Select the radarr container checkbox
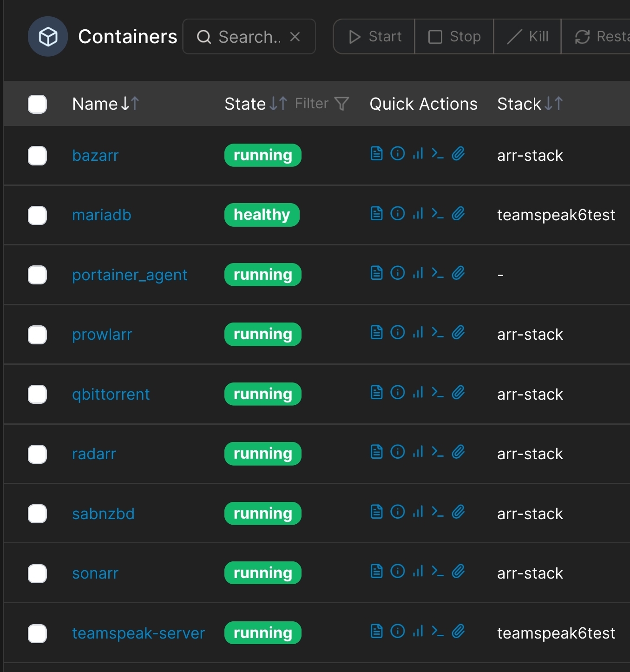 [x=37, y=454]
